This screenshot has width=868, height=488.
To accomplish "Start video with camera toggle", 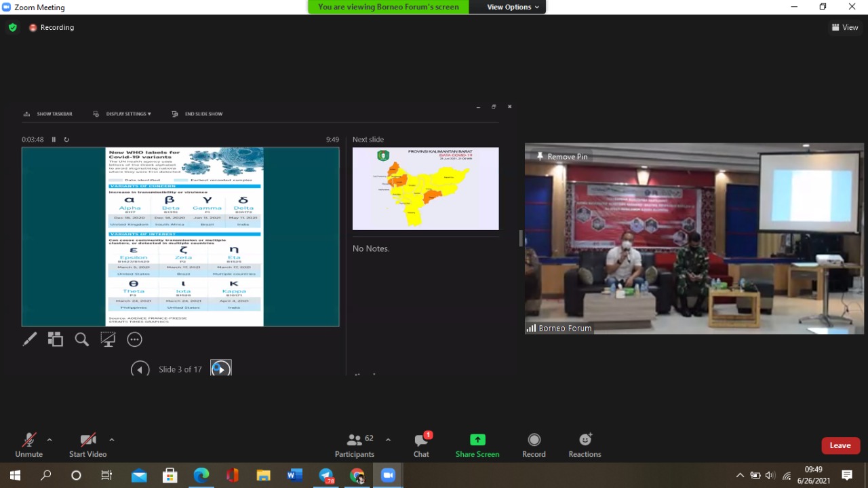I will [x=87, y=445].
